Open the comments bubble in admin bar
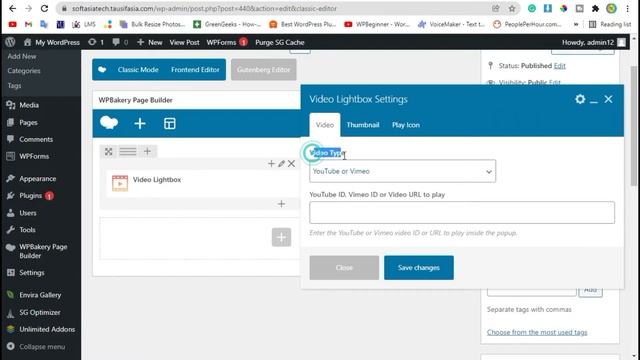The width and height of the screenshot is (640, 360). tap(120, 42)
